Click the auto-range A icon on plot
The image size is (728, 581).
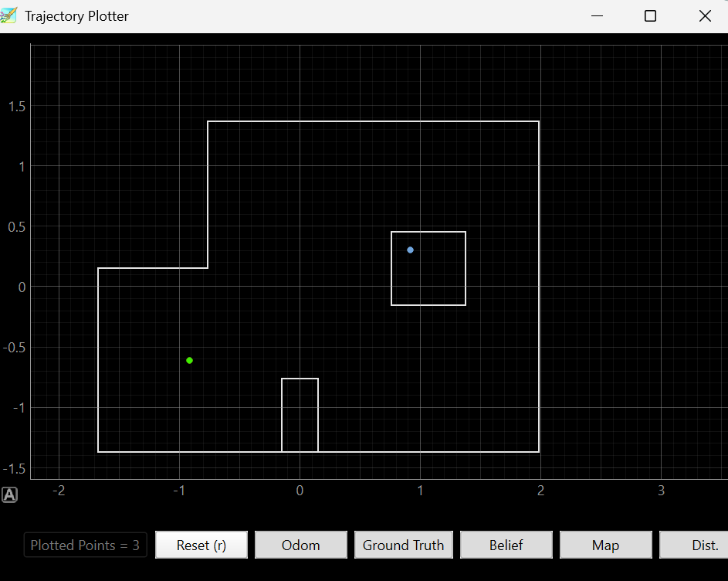coord(9,494)
